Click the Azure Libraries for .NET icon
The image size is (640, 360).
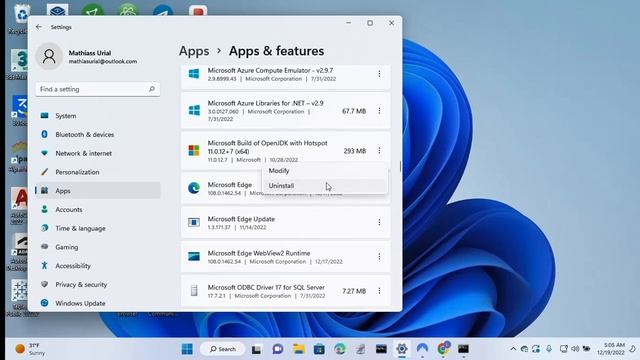pyautogui.click(x=194, y=111)
